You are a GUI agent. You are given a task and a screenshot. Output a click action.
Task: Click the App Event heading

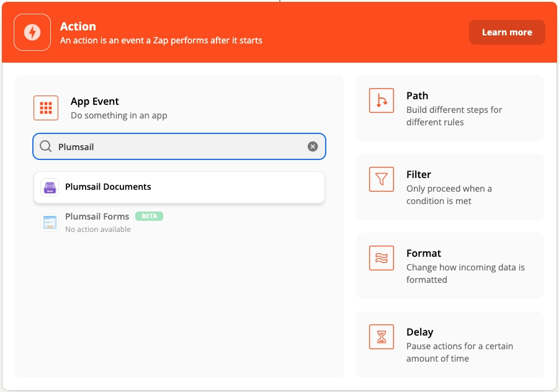coord(95,102)
